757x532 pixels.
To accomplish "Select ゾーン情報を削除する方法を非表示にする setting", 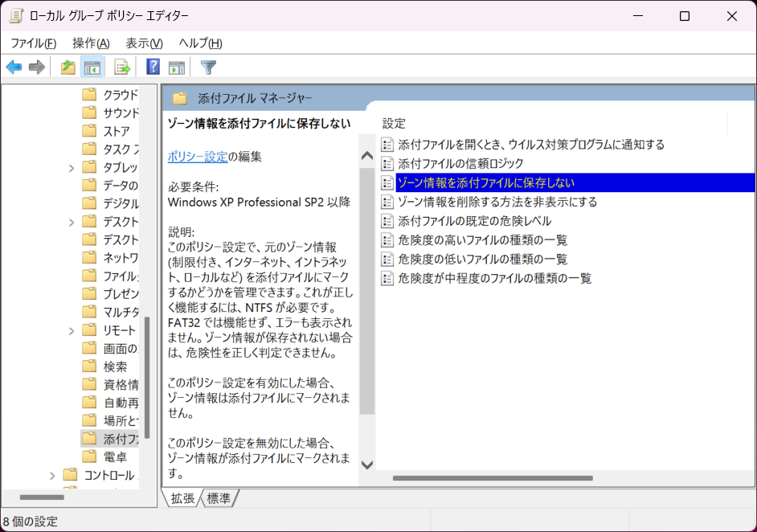I will click(x=497, y=202).
